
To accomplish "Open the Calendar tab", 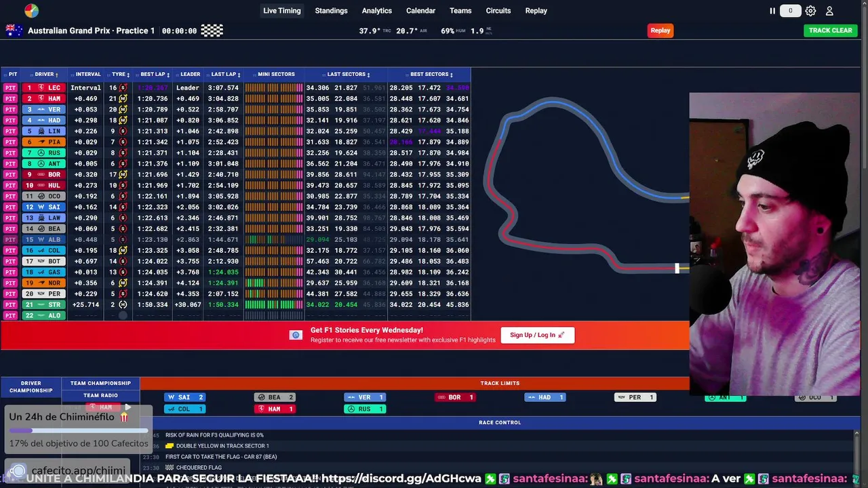I will click(x=420, y=11).
